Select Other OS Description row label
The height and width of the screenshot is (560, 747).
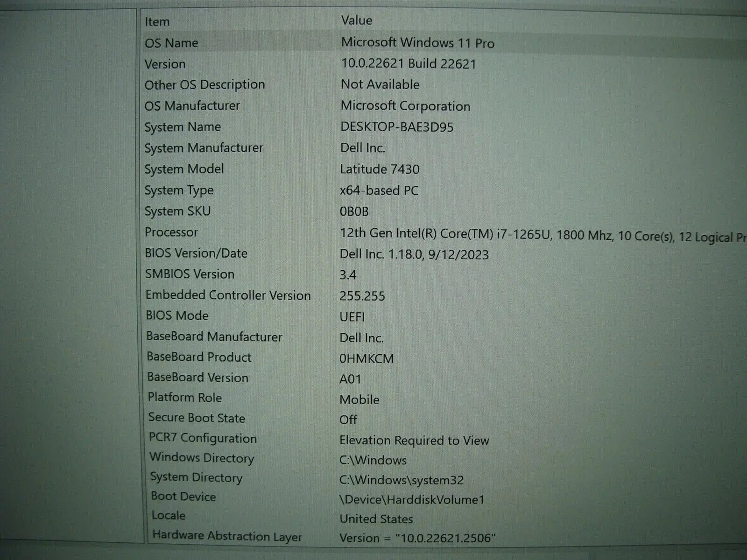204,85
